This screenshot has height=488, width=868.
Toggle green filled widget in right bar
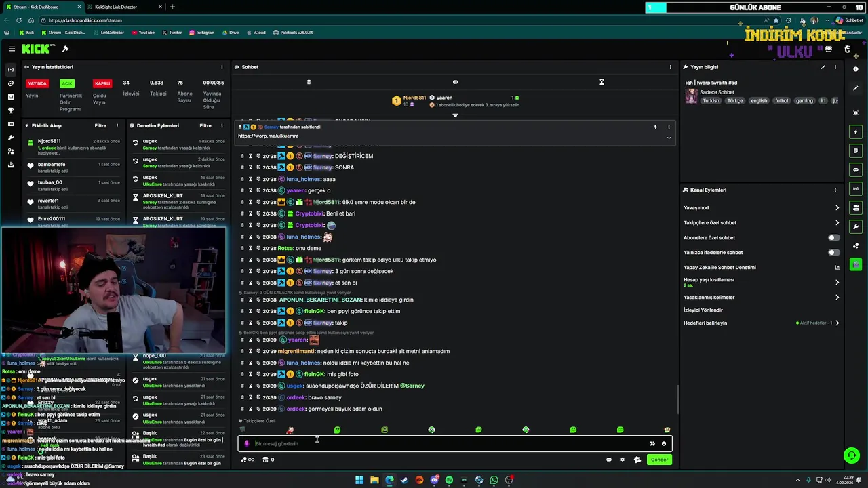click(x=856, y=264)
